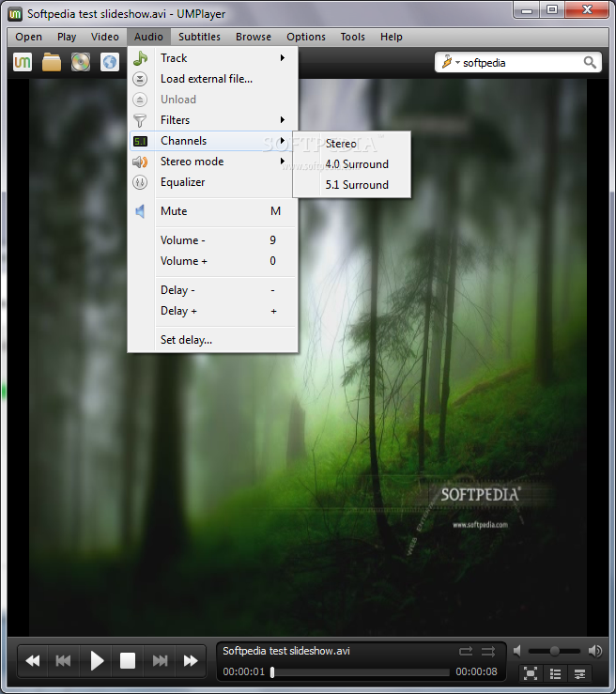This screenshot has height=694, width=616.
Task: Click the search magnifier icon
Action: pos(590,62)
